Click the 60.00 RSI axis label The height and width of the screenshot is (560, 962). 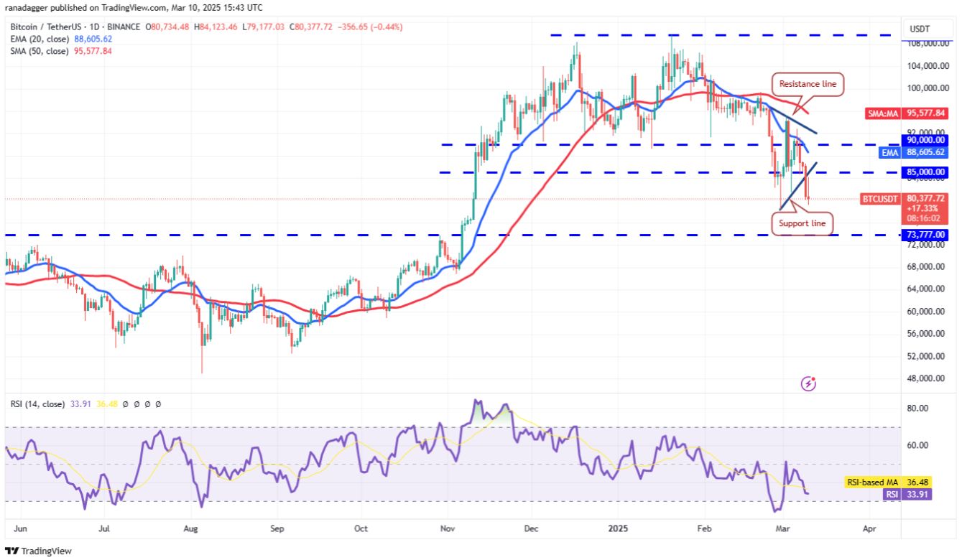(x=917, y=445)
